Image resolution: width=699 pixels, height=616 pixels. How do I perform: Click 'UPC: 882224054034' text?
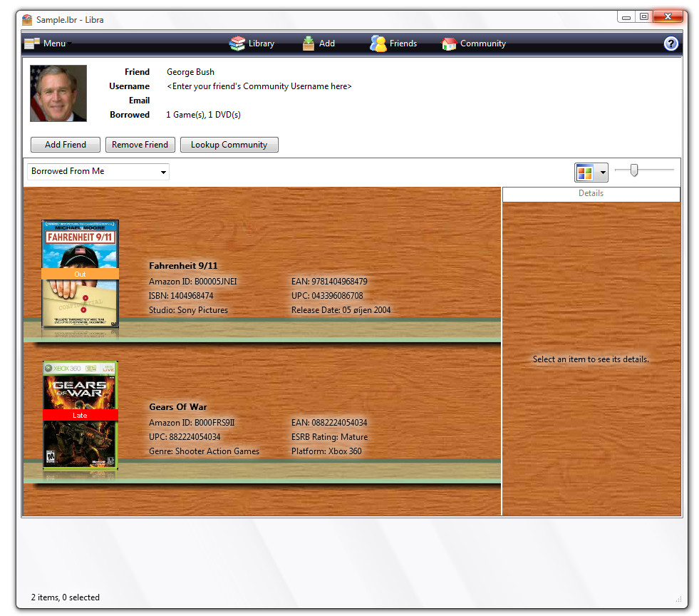click(x=185, y=436)
